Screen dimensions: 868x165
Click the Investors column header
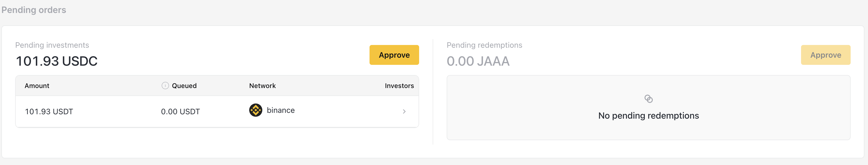(x=399, y=86)
